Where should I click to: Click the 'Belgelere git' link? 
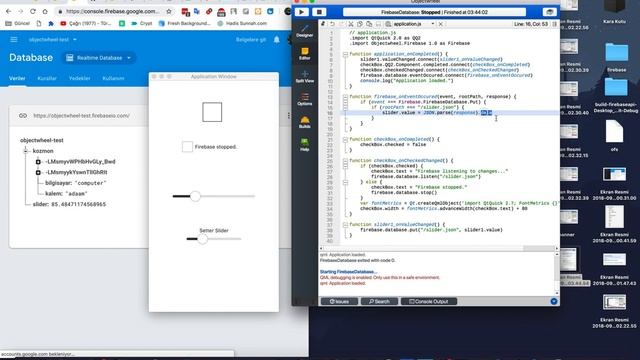click(251, 40)
